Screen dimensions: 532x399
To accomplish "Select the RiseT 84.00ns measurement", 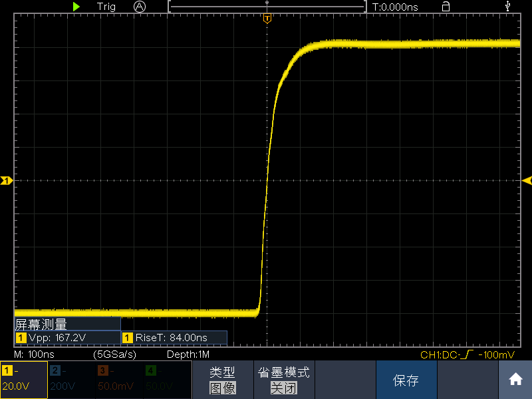I will click(174, 338).
